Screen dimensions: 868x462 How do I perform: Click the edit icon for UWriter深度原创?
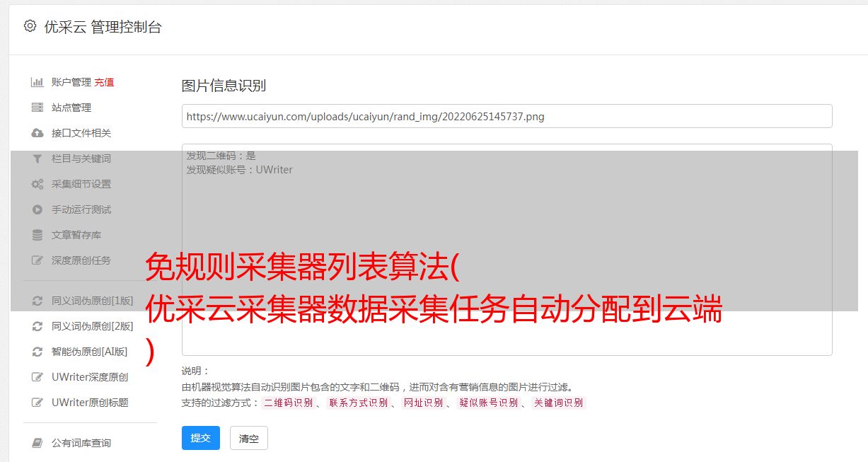click(37, 377)
